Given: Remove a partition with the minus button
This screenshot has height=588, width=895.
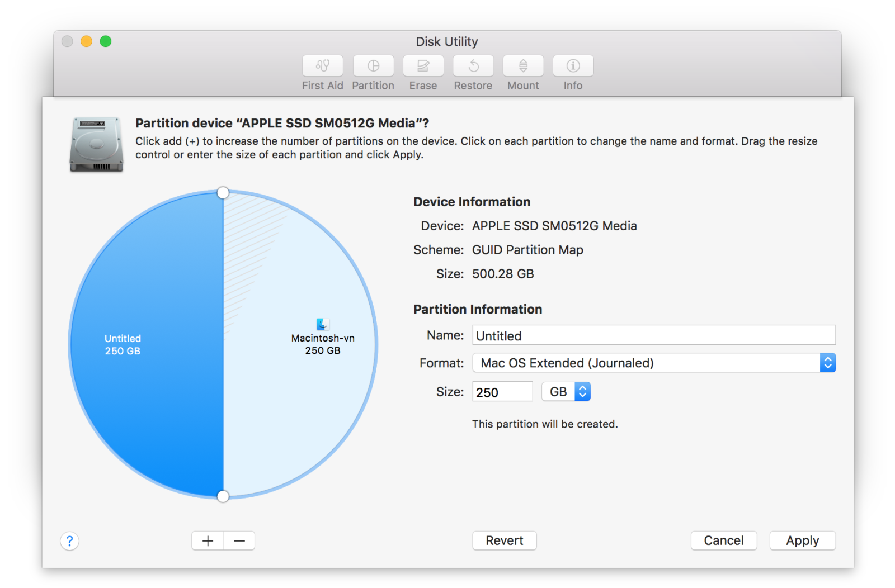Looking at the screenshot, I should [239, 540].
